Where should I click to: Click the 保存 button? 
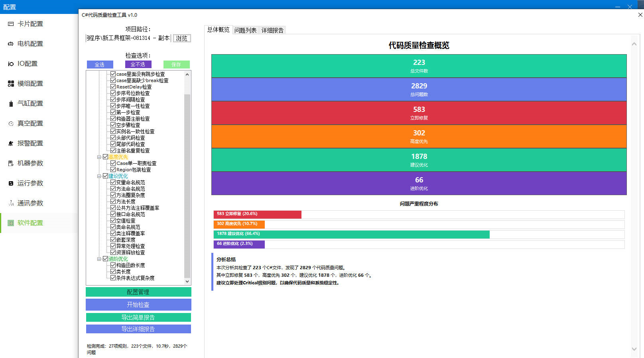pyautogui.click(x=176, y=65)
